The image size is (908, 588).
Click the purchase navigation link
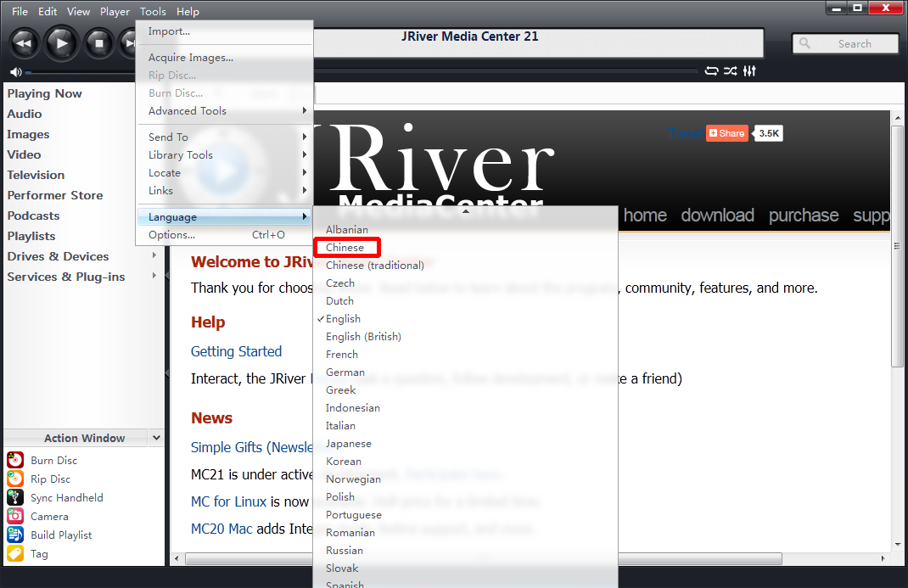tap(804, 216)
